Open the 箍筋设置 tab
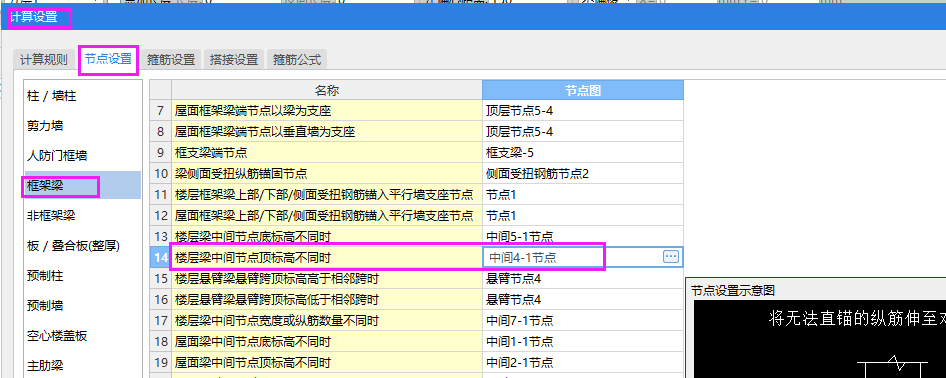946x378 pixels. tap(171, 60)
